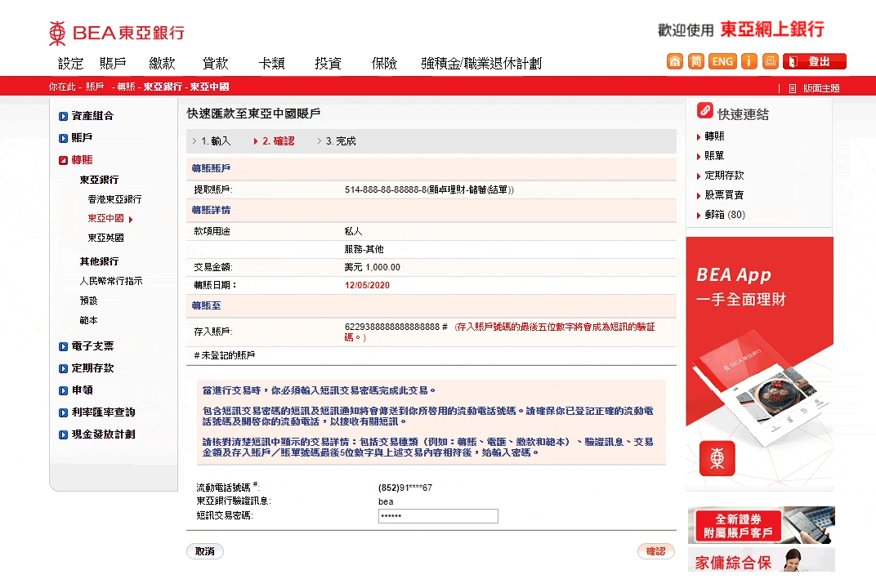Open the 設定 top menu

(71, 64)
